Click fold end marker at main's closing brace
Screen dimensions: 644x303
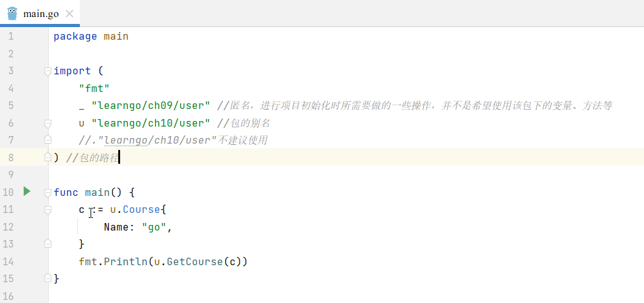tap(48, 278)
